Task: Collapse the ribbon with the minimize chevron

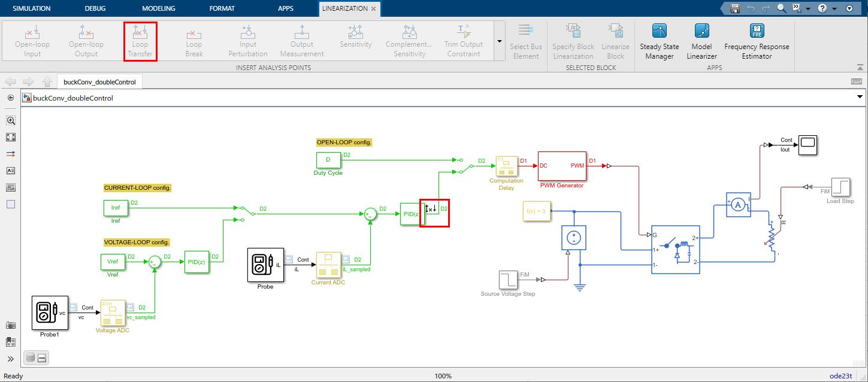Action: click(x=861, y=67)
